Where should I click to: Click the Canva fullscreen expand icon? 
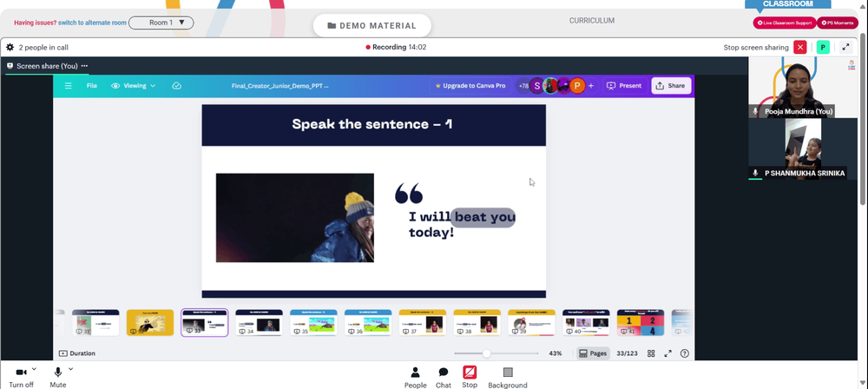[x=668, y=353]
